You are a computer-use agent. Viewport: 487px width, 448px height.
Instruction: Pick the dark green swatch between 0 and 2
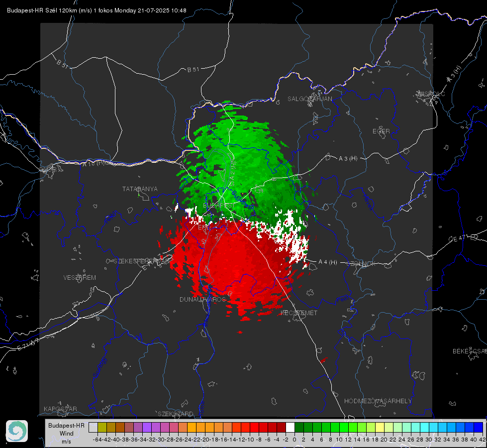[x=299, y=427]
